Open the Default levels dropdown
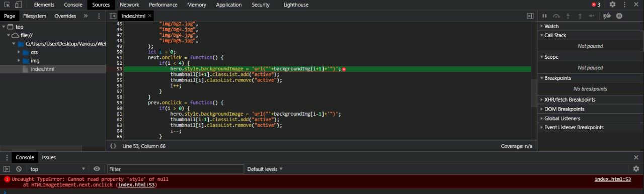 [265, 169]
